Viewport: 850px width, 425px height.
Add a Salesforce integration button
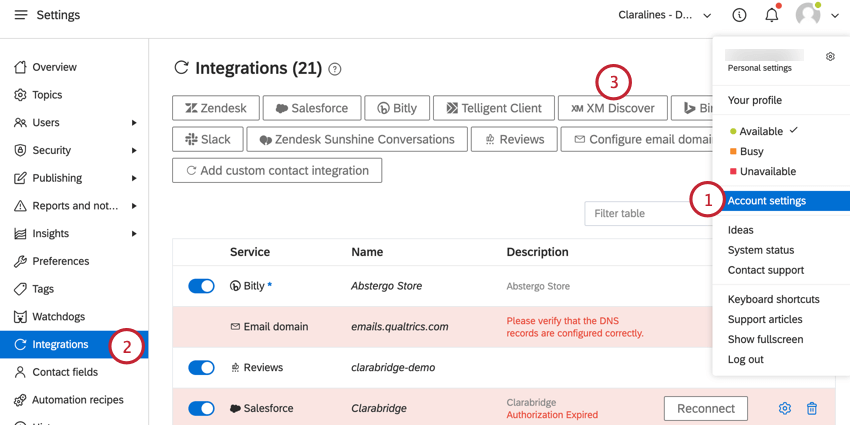(x=312, y=108)
